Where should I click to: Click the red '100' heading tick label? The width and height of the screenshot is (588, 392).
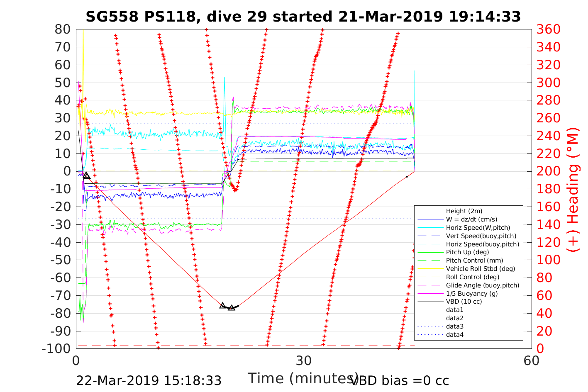click(x=549, y=260)
